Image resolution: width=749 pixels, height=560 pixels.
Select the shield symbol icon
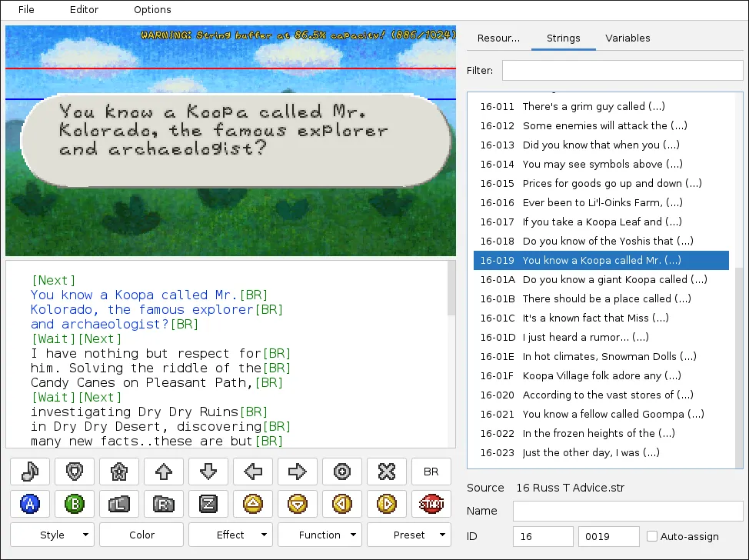click(75, 472)
